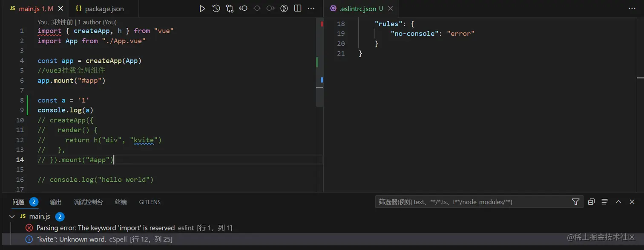The width and height of the screenshot is (644, 250).
Task: Open the problems filter funnel options
Action: [x=575, y=202]
